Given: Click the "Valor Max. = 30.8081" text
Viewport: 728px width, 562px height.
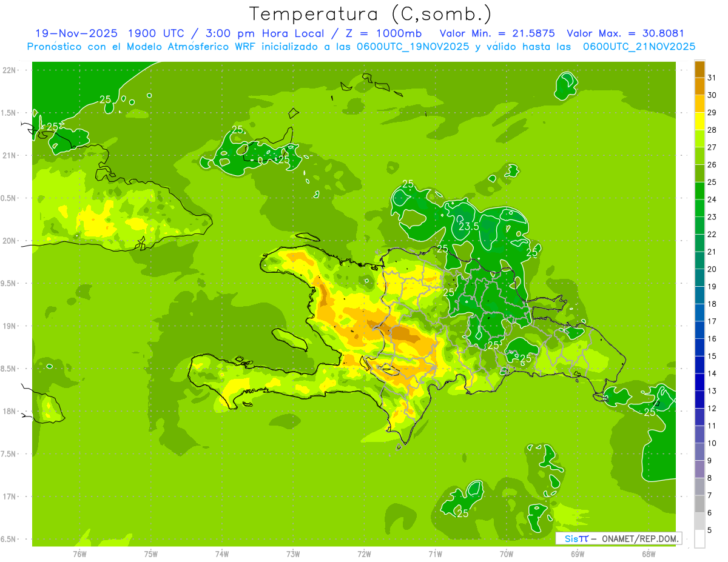Looking at the screenshot, I should pyautogui.click(x=625, y=33).
